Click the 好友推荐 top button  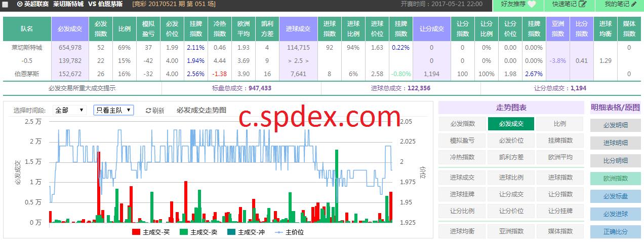[517, 5]
